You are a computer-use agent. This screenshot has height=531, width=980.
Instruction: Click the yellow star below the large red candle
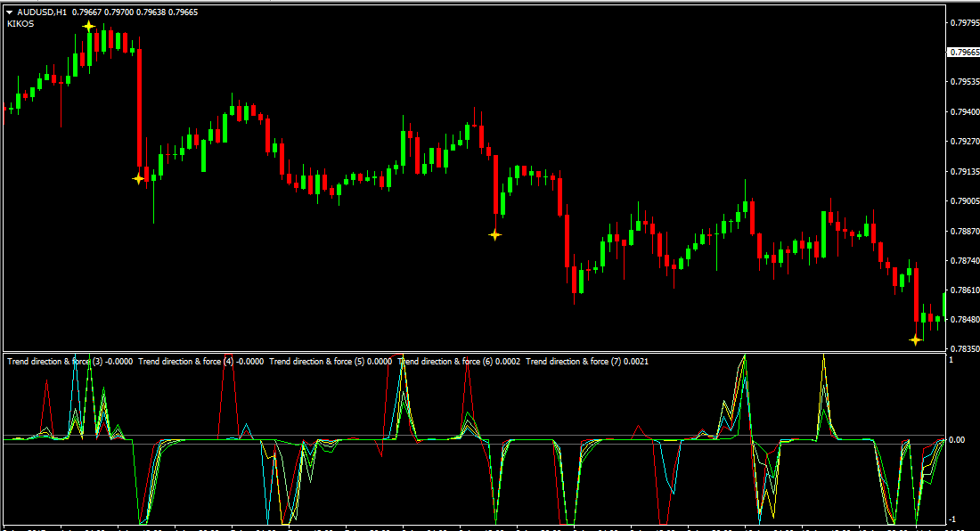point(138,179)
